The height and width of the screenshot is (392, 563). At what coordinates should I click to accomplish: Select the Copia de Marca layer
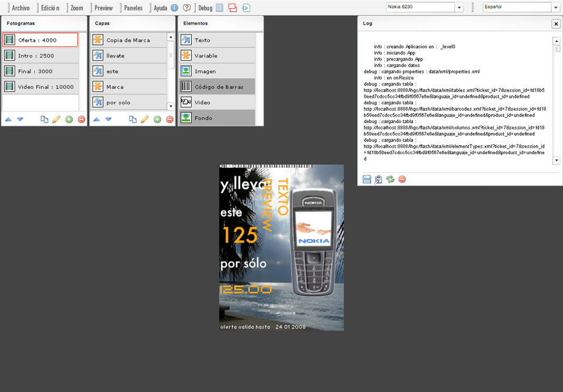coord(129,40)
